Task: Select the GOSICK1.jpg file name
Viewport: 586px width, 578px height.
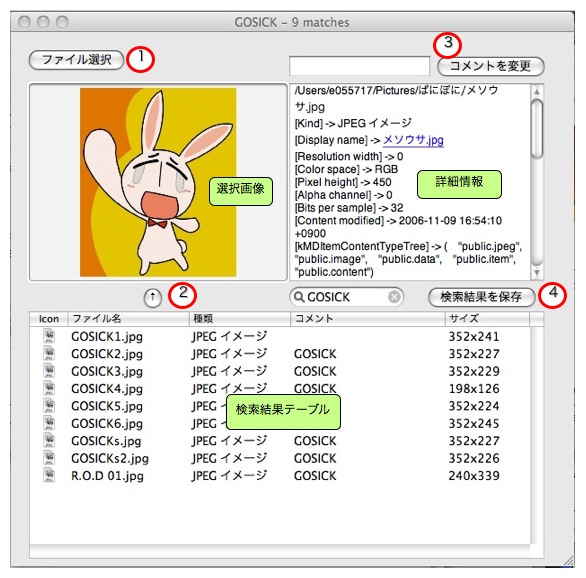Action: 107,337
